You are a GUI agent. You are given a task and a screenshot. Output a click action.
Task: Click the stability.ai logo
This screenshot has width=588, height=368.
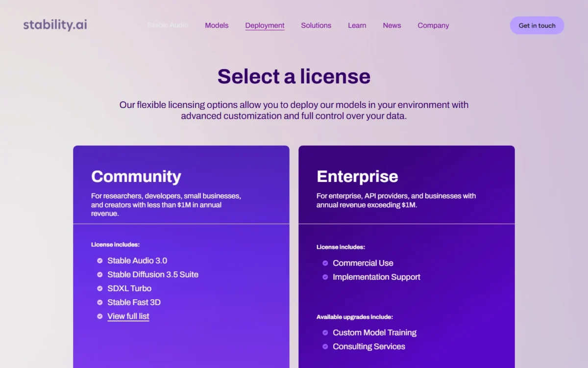[x=55, y=25]
